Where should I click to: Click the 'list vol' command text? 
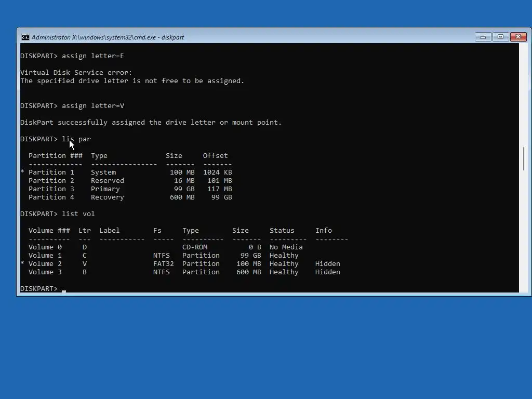pyautogui.click(x=78, y=214)
